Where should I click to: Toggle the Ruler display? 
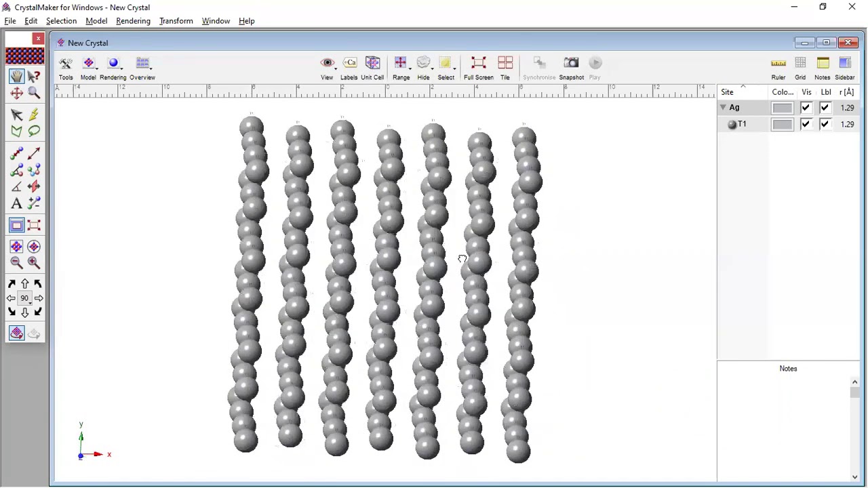tap(778, 68)
